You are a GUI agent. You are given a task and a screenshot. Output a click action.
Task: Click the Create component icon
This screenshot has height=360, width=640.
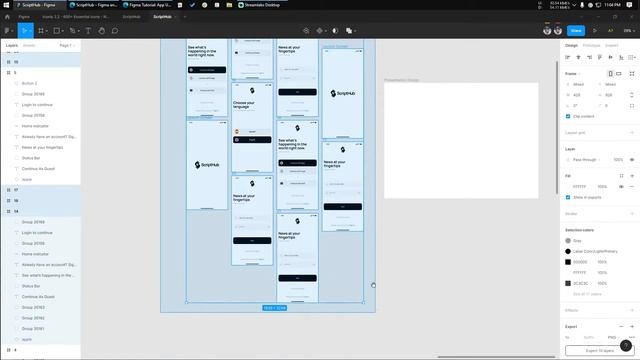[x=319, y=31]
